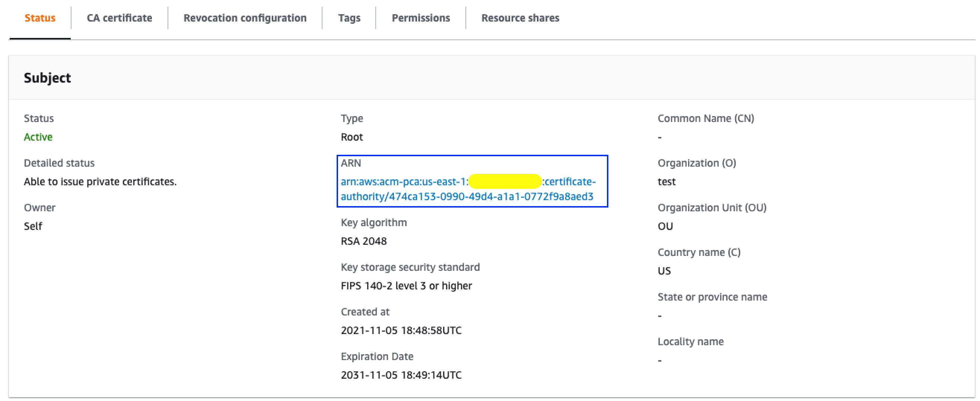Select the Organization value test

click(x=666, y=182)
